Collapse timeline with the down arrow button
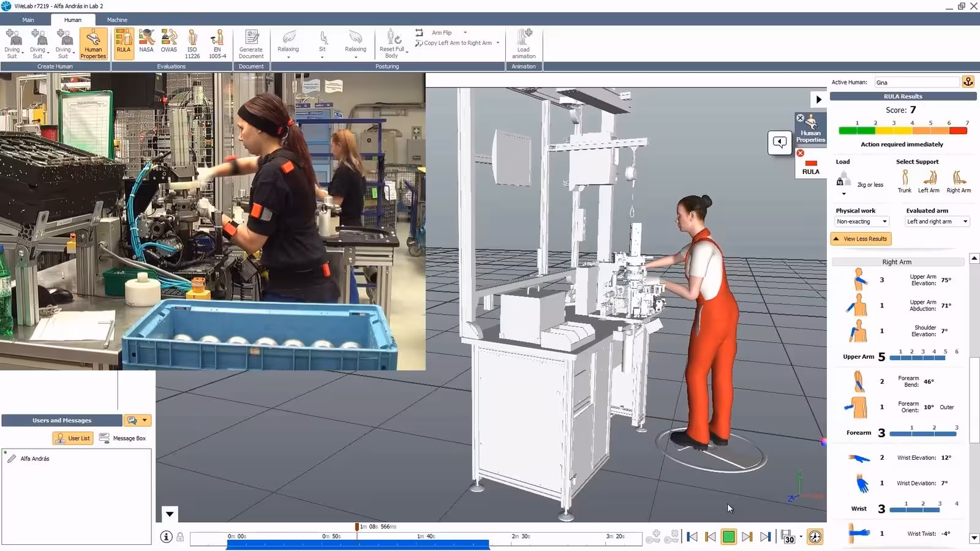The height and width of the screenshot is (551, 980). [170, 514]
